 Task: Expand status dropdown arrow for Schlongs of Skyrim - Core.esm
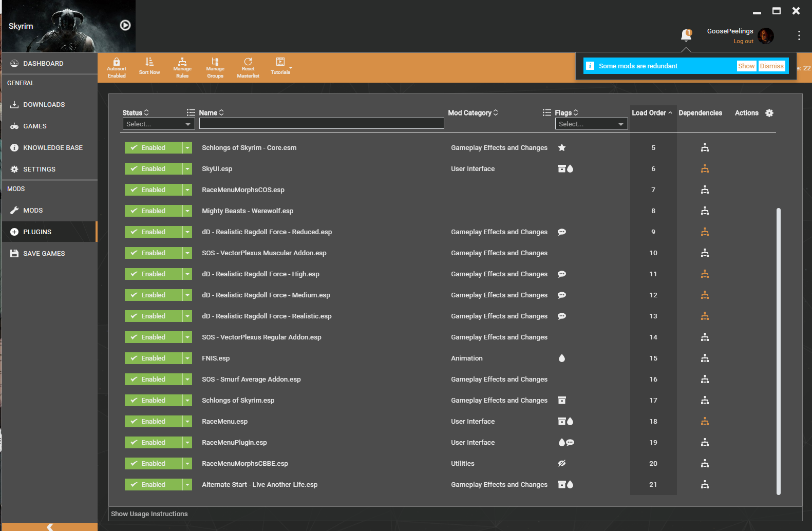[187, 148]
